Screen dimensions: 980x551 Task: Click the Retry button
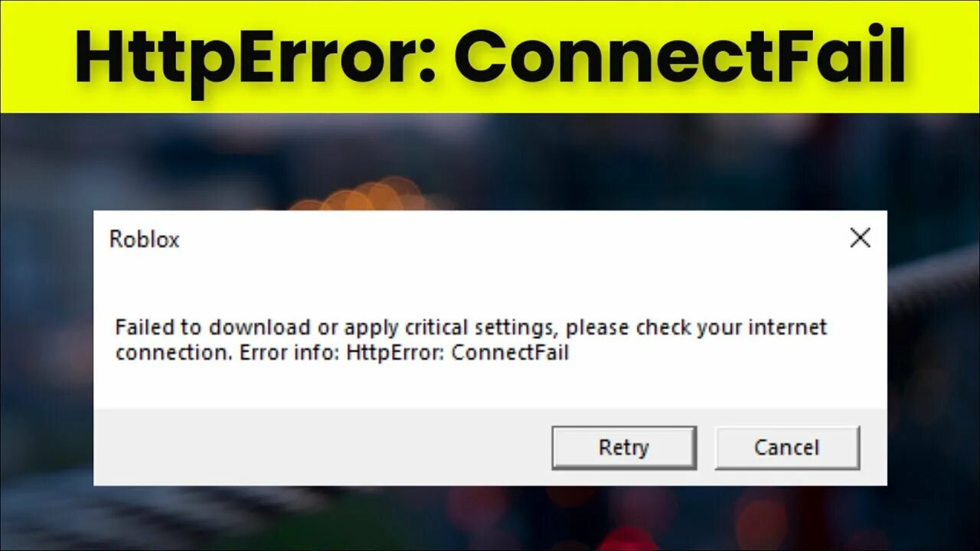point(624,448)
